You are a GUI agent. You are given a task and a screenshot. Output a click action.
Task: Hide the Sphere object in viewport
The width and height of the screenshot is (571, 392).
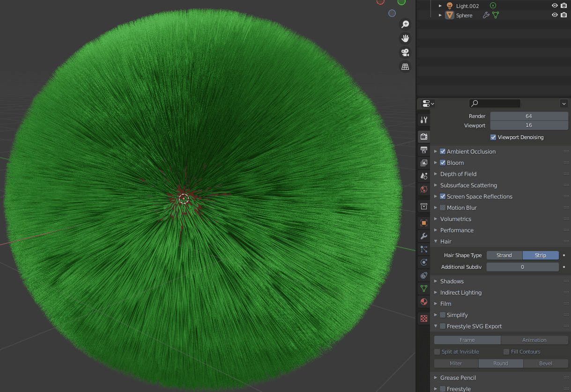(555, 15)
